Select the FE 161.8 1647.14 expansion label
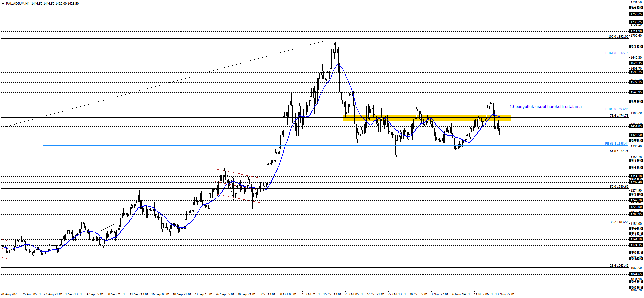 tap(615, 53)
